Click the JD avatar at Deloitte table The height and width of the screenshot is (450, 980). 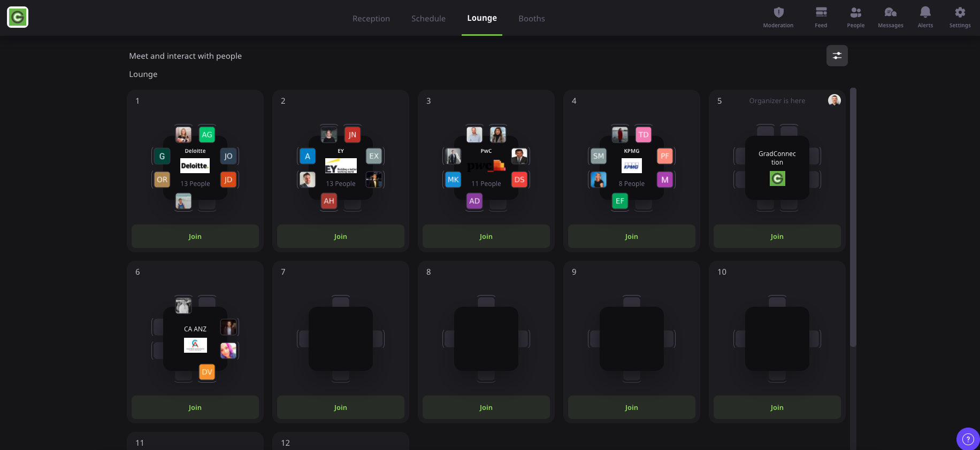228,180
